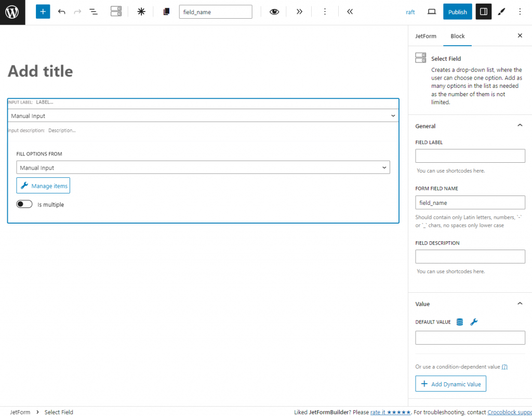532x416 pixels.
Task: Click the database icon next to DEFAULT VALUE
Action: point(459,321)
